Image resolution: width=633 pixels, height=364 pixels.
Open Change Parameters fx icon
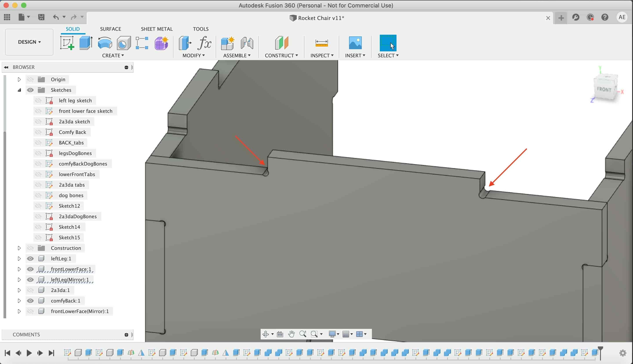[204, 43]
